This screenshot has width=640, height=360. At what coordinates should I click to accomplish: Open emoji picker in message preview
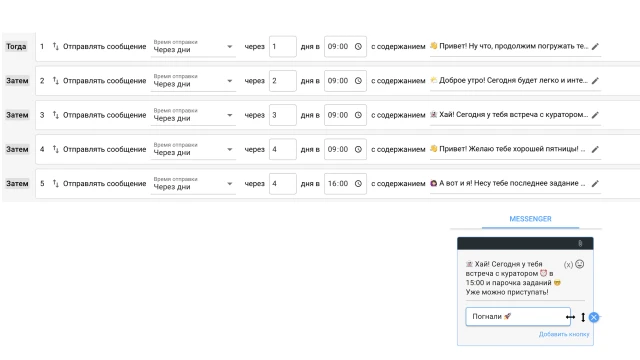pos(580,264)
